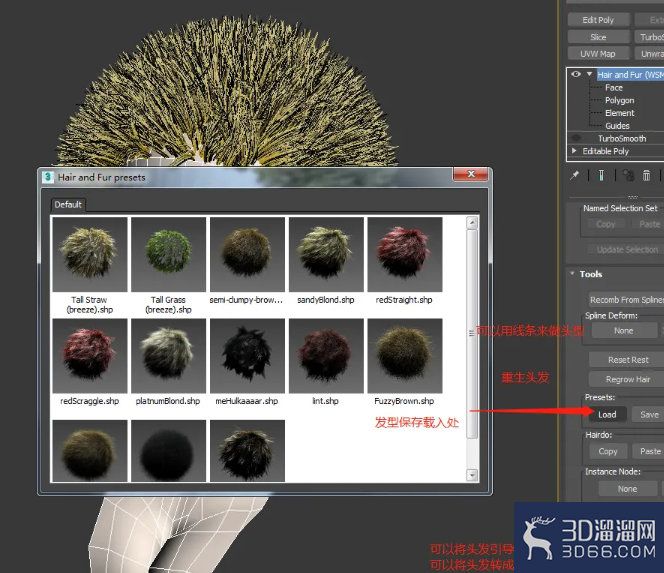Click the Recomb From Splines button

(626, 300)
